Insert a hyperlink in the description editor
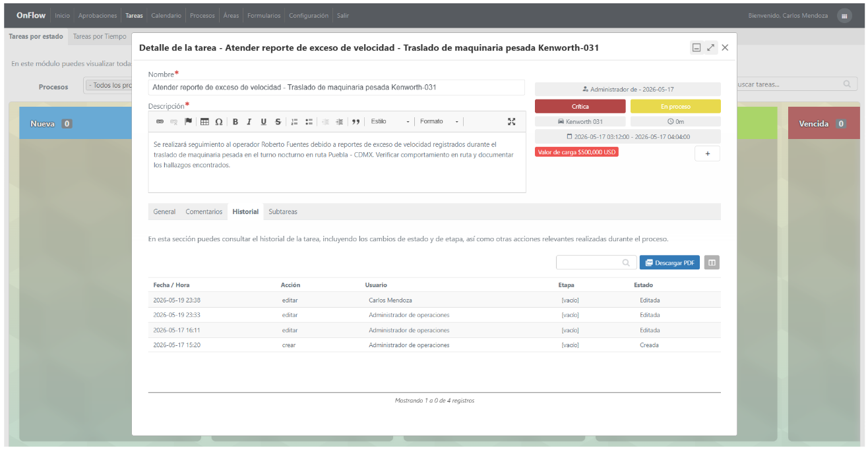Screen dimensions: 868x450 [159, 121]
